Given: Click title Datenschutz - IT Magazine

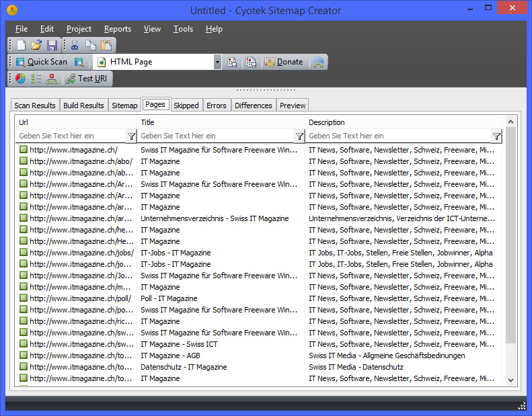Looking at the screenshot, I should 184,367.
